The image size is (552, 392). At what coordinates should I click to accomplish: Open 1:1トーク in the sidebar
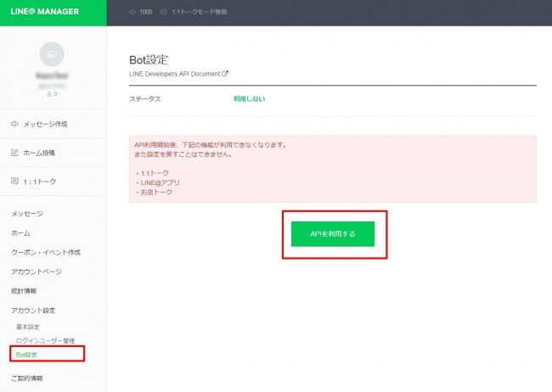pos(54,182)
